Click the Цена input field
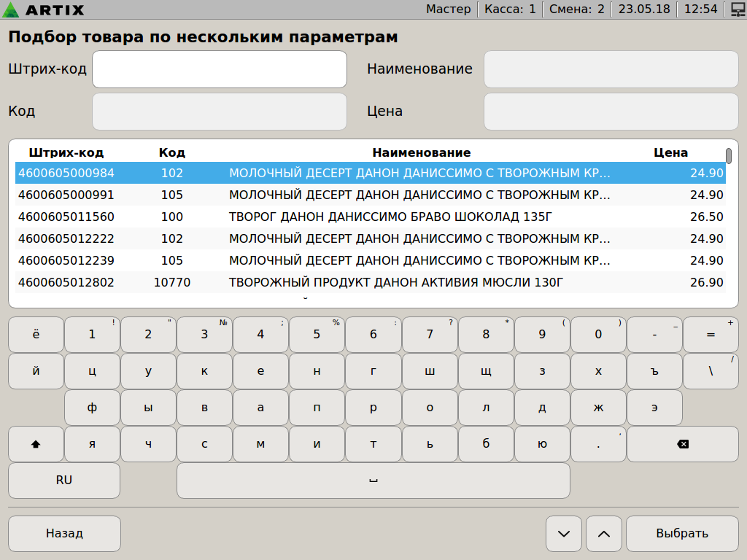The height and width of the screenshot is (560, 747). (x=611, y=112)
